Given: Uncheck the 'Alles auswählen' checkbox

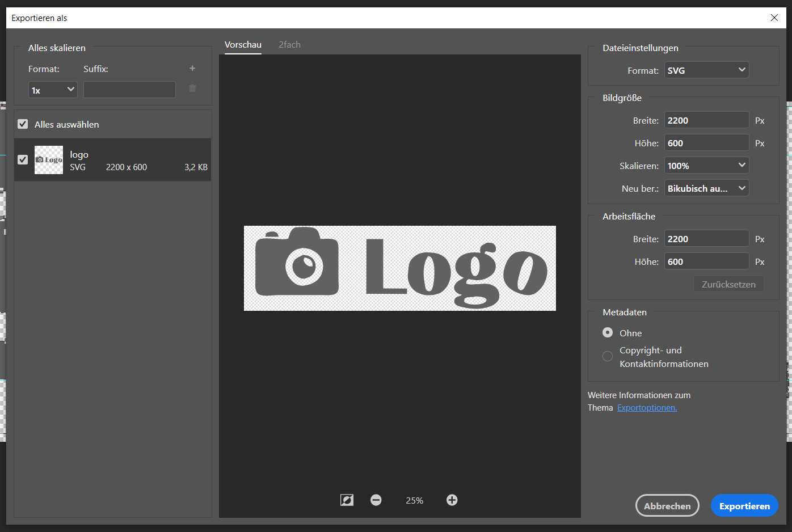Looking at the screenshot, I should point(23,124).
